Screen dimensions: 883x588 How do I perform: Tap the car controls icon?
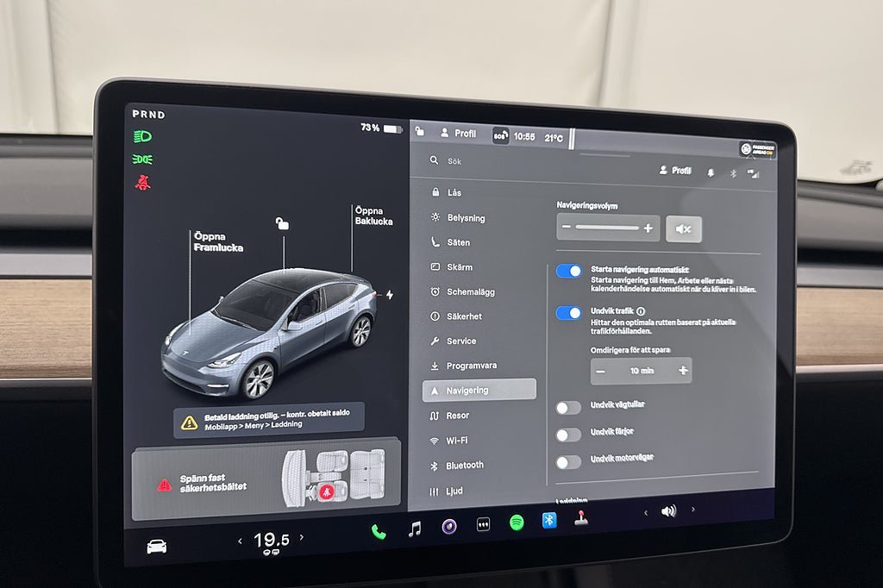[x=156, y=547]
